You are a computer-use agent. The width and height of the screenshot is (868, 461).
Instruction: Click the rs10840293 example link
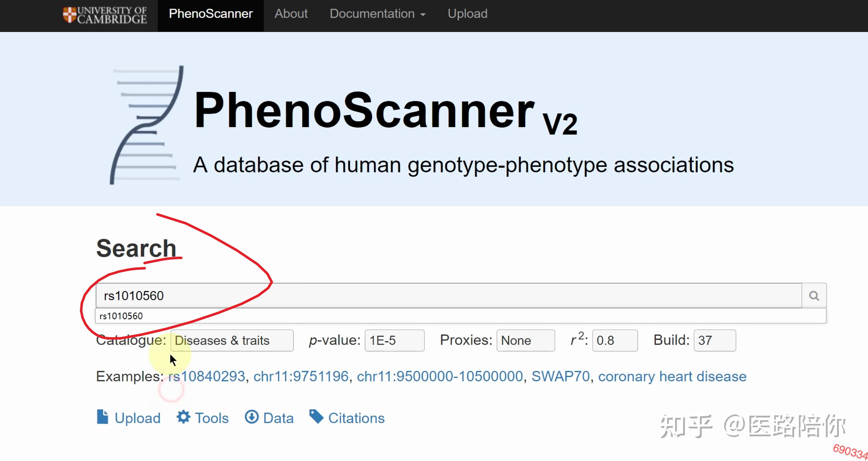point(207,376)
